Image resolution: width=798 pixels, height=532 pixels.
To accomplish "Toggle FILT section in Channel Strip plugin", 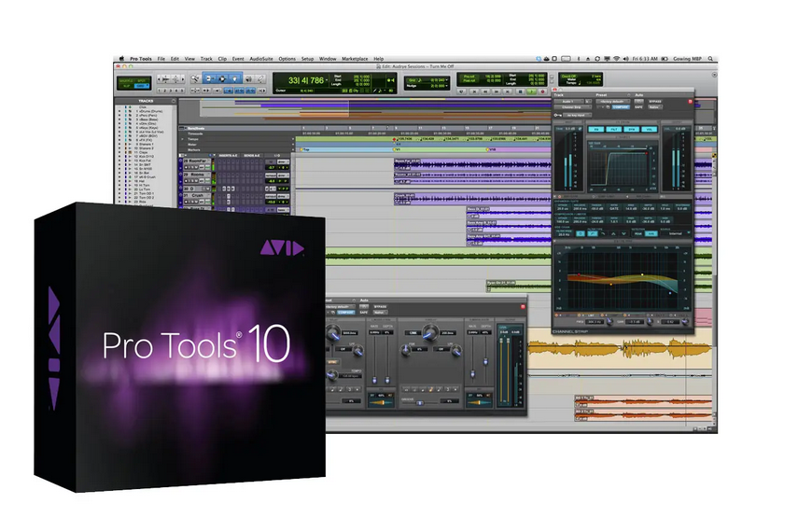I will click(614, 130).
